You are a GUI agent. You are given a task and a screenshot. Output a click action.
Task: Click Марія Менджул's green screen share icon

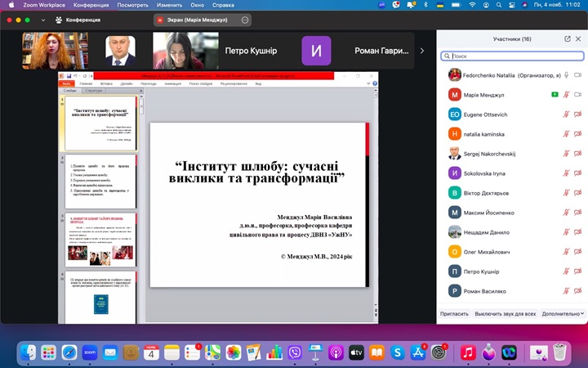pyautogui.click(x=555, y=95)
